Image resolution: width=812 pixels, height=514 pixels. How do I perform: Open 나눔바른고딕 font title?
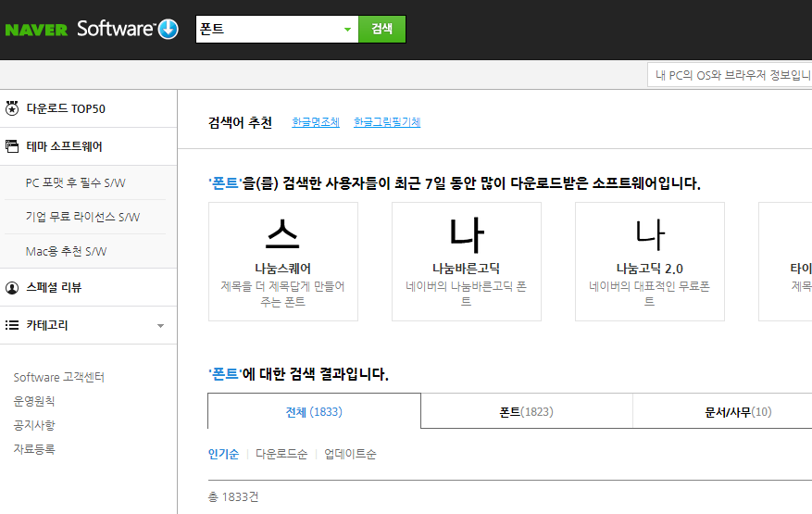click(x=466, y=269)
